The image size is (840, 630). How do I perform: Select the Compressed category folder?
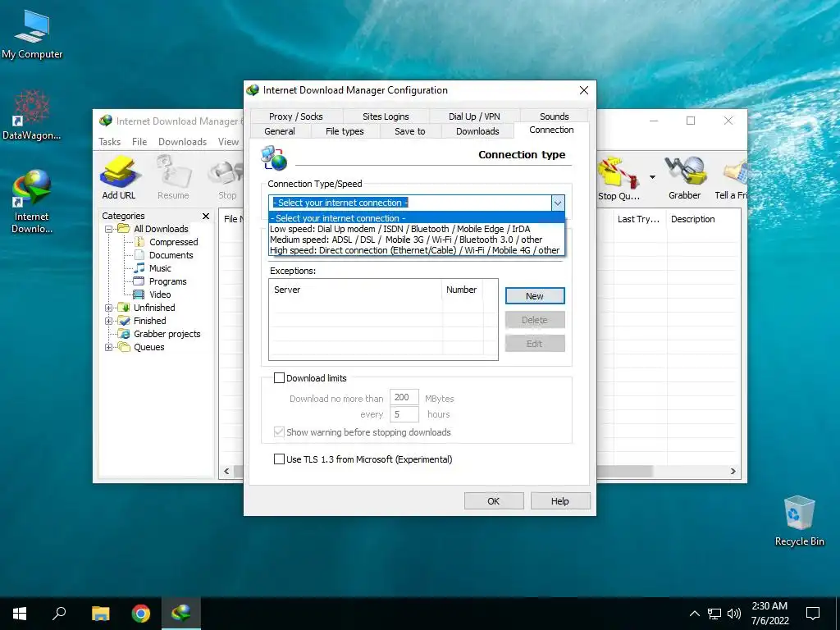(174, 242)
